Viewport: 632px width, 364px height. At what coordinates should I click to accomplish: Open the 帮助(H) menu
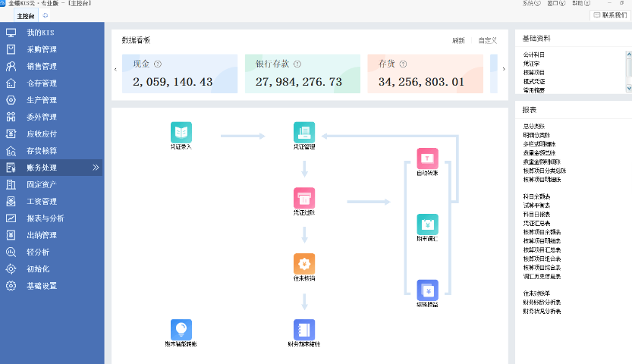coord(581,3)
